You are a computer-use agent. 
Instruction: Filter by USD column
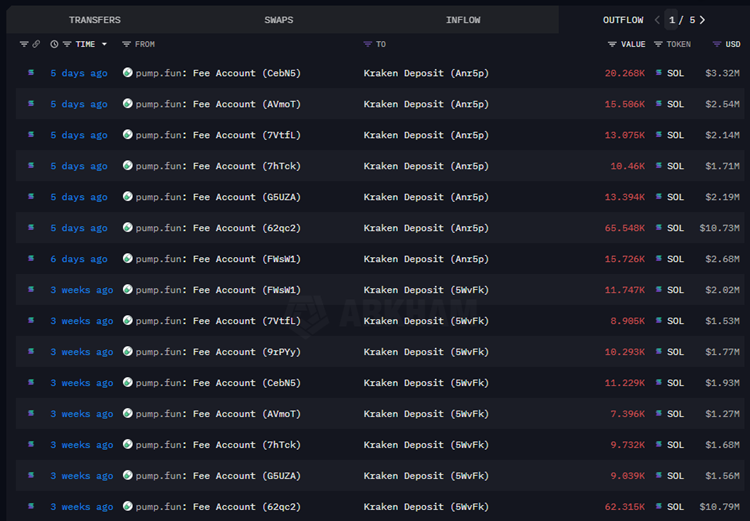coord(717,44)
